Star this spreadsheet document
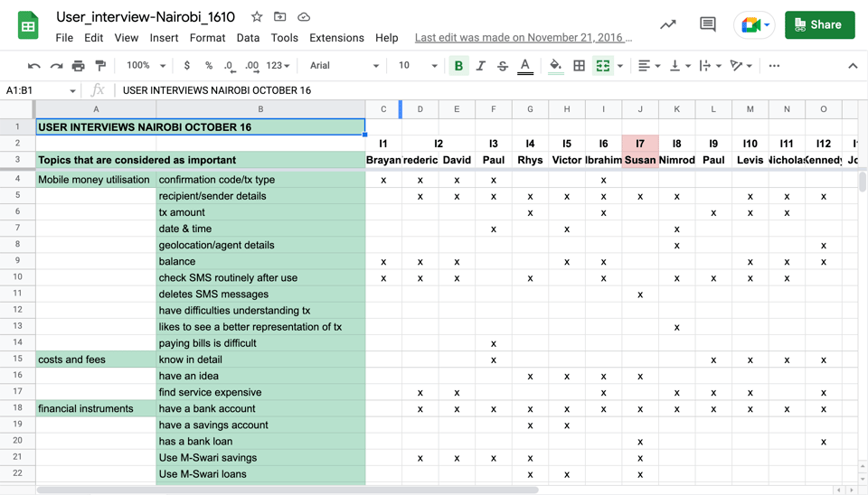 tap(257, 17)
